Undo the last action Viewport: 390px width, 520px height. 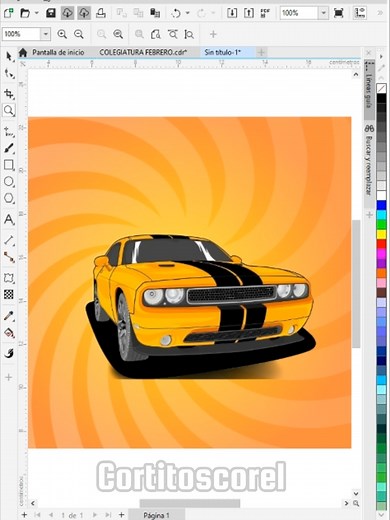pyautogui.click(x=176, y=13)
